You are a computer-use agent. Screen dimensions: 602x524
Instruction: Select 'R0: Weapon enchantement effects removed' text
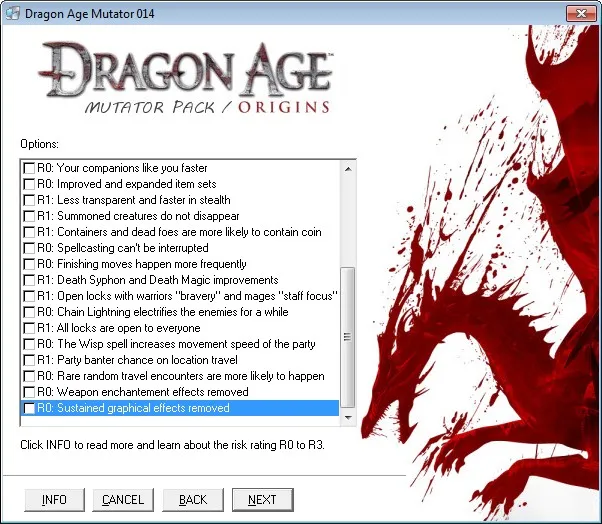pos(143,392)
